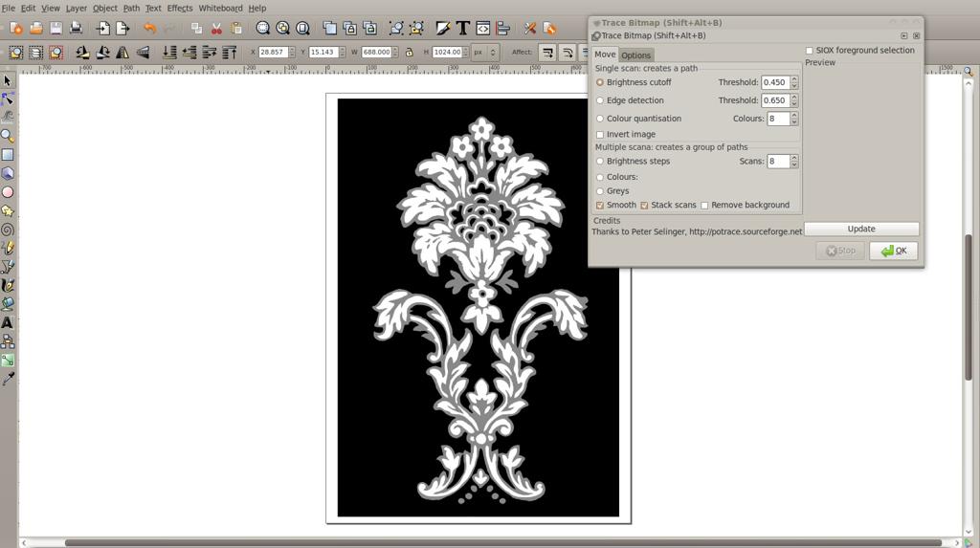Pick the Dropper color tool

click(8, 379)
